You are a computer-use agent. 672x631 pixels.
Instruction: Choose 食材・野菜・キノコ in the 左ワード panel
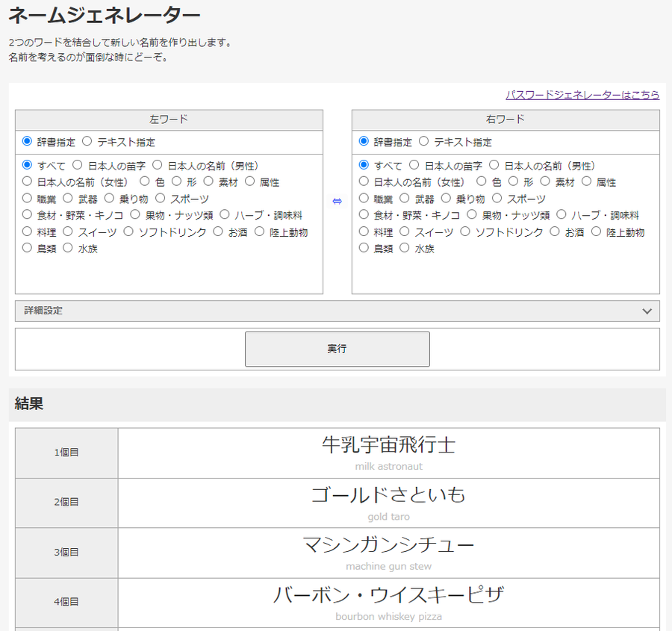(27, 214)
